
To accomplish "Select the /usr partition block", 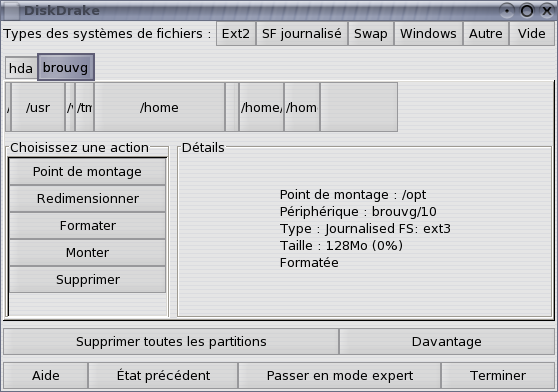I will (38, 107).
